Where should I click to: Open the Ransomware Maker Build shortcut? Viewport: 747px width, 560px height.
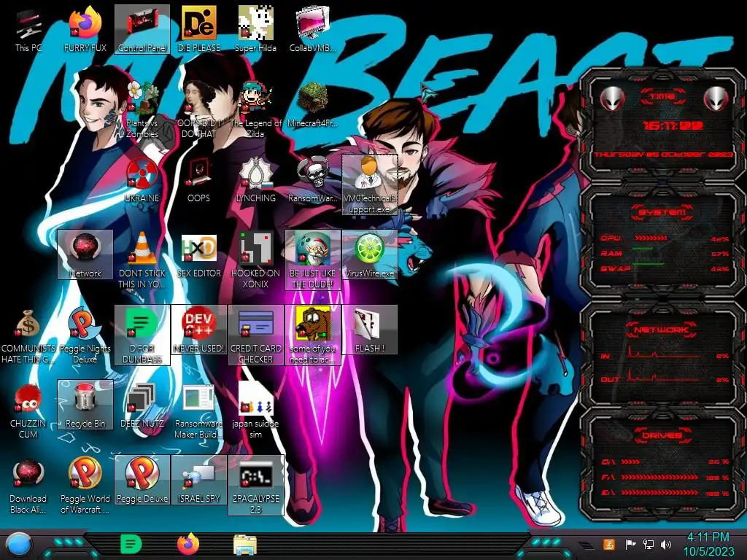(198, 411)
